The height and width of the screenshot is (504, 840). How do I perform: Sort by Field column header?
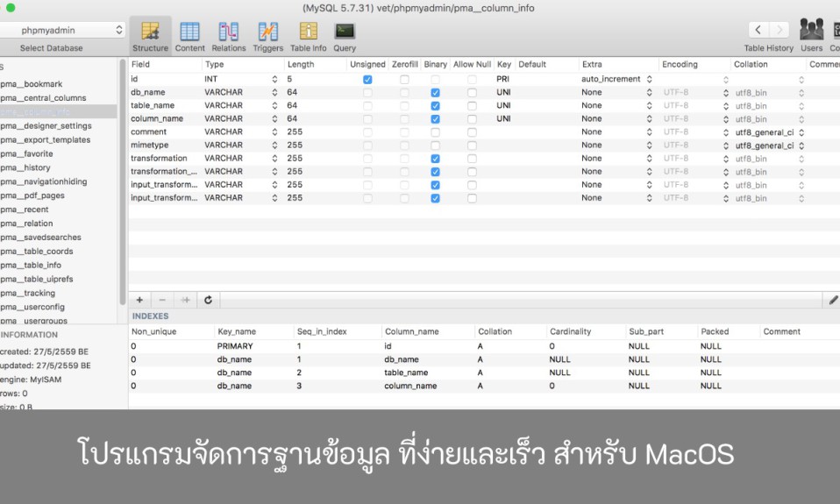coord(165,64)
